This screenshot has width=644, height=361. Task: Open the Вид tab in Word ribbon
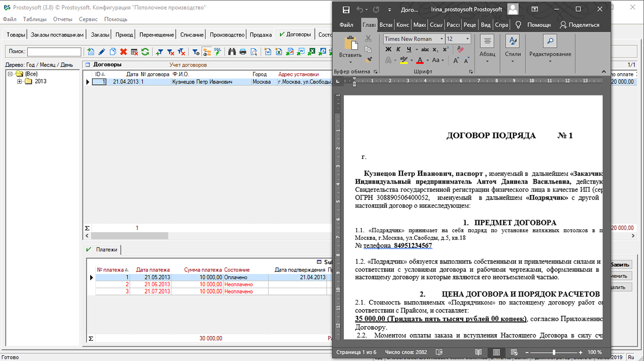click(x=486, y=25)
